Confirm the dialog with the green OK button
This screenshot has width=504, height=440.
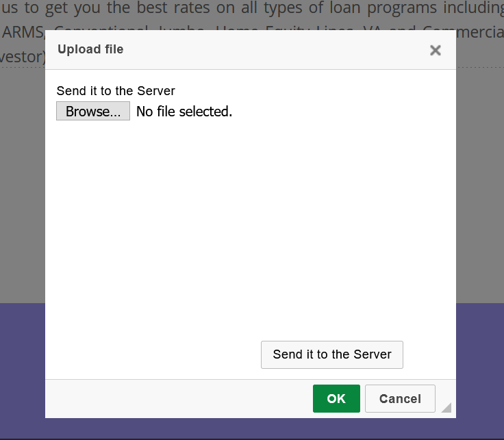(336, 399)
